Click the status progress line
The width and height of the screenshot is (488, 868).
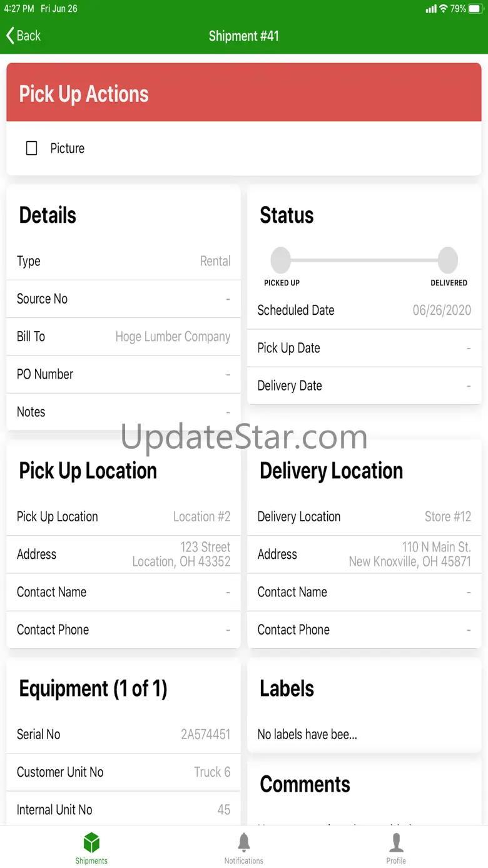365,260
